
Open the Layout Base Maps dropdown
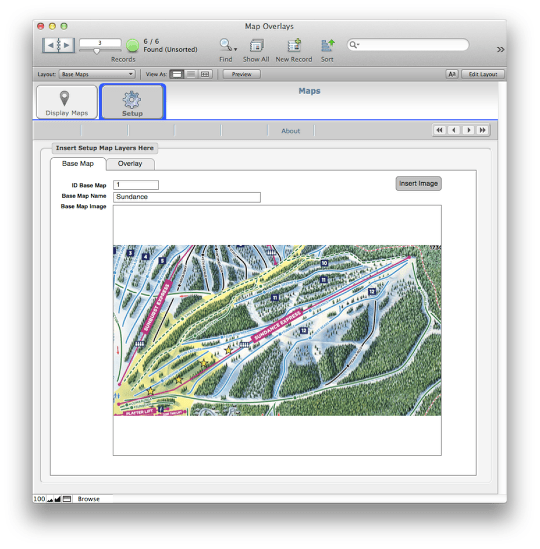(x=97, y=74)
